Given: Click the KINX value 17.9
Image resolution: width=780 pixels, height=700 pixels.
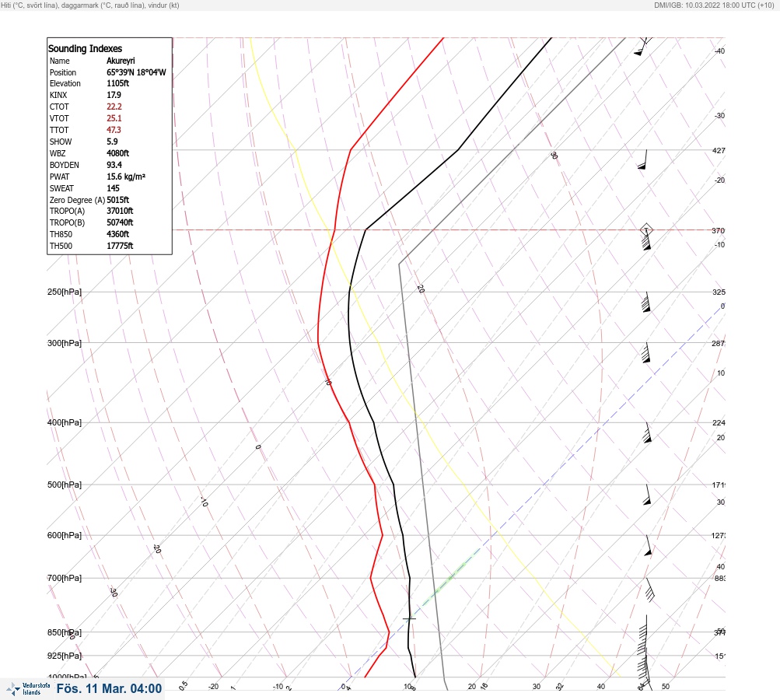Looking at the screenshot, I should pos(114,95).
